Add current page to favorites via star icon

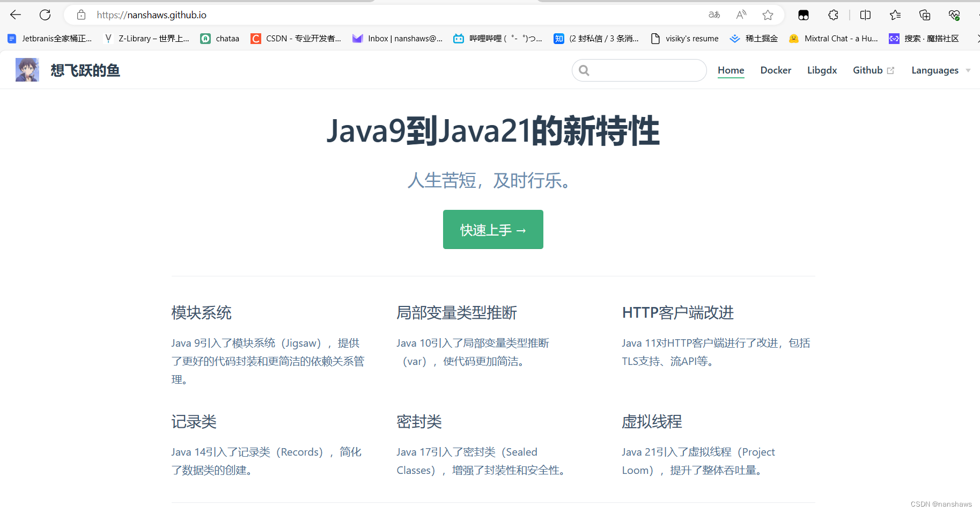coord(768,14)
